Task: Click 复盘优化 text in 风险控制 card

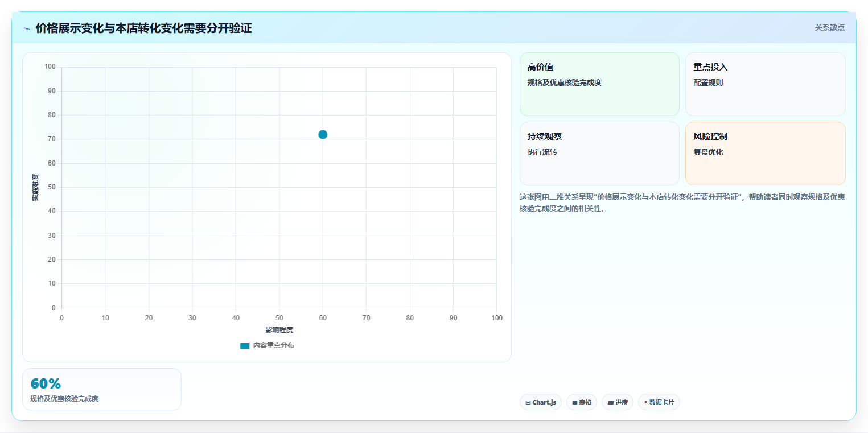Action: point(708,152)
